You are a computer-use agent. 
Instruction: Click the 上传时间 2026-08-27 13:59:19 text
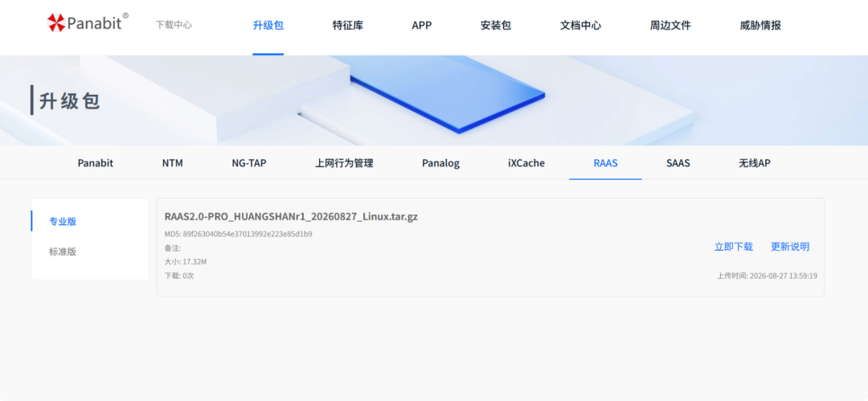coord(768,276)
